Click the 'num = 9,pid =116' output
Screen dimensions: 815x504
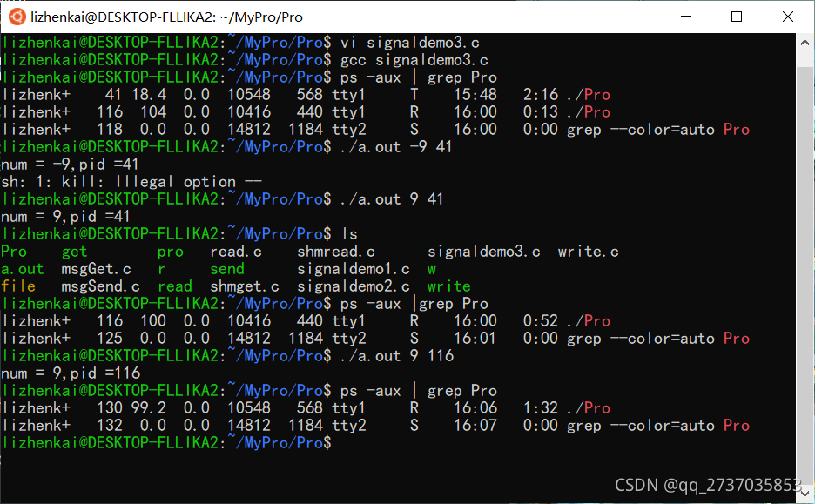pos(71,373)
